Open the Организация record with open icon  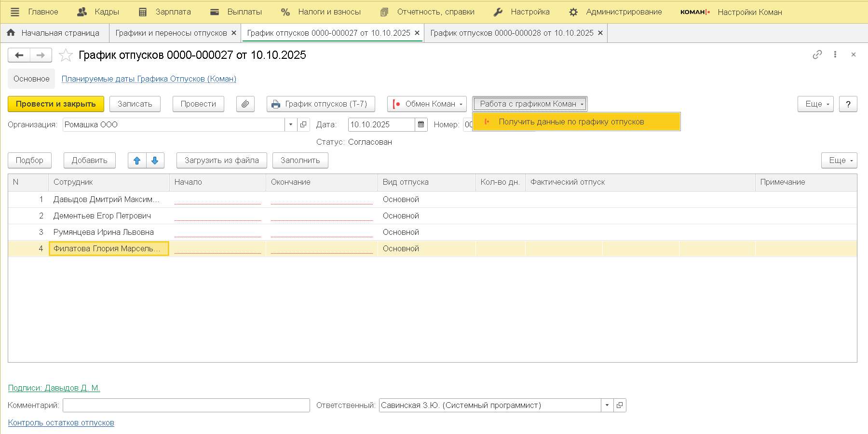tap(303, 124)
